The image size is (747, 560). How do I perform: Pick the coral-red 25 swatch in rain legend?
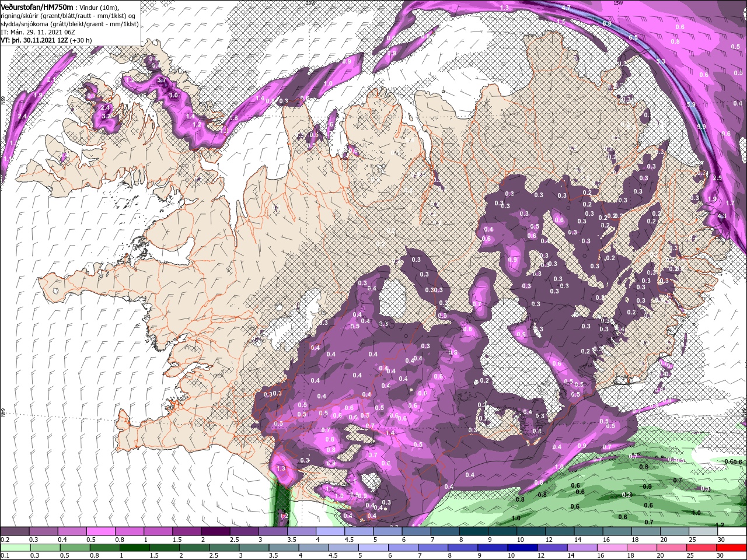click(701, 548)
